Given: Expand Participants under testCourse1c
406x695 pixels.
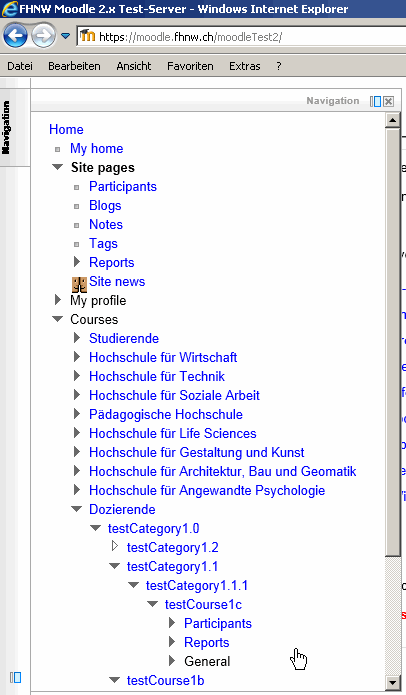Looking at the screenshot, I should tap(172, 623).
